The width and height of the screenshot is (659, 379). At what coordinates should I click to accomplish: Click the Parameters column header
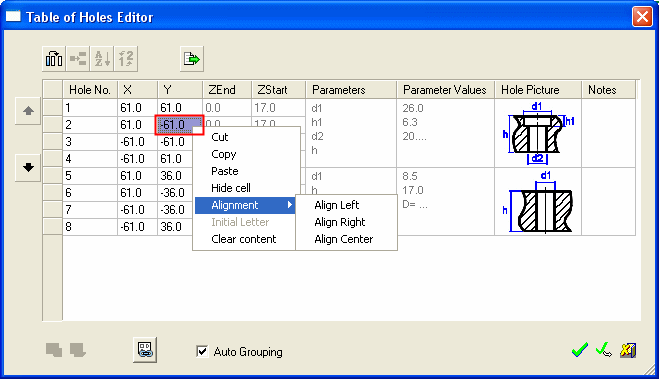[x=351, y=90]
